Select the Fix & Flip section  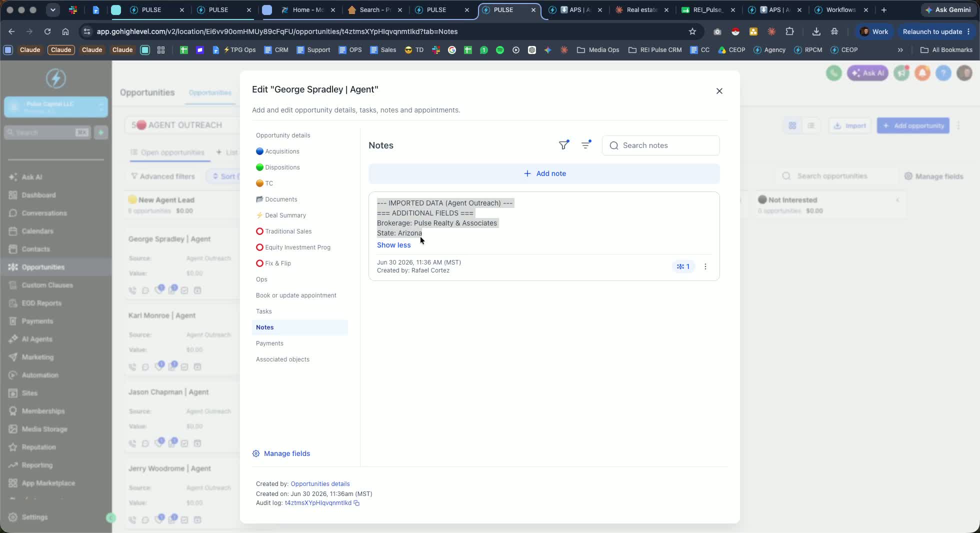pos(273,263)
